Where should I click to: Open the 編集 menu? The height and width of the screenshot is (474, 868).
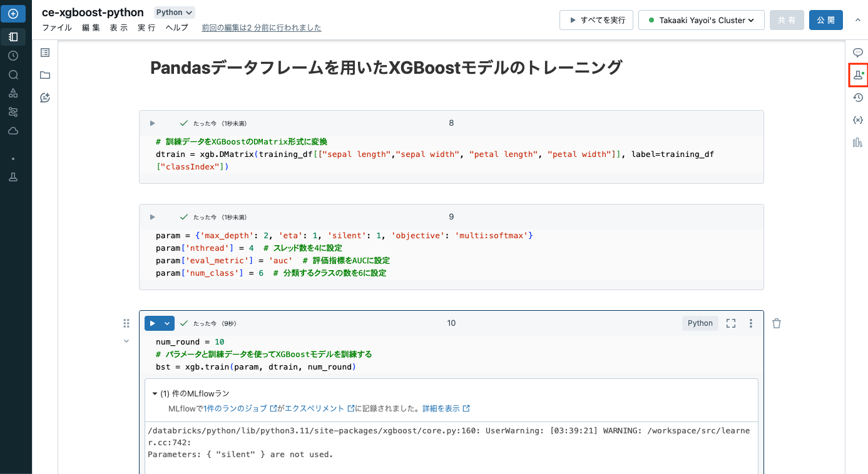[x=91, y=28]
